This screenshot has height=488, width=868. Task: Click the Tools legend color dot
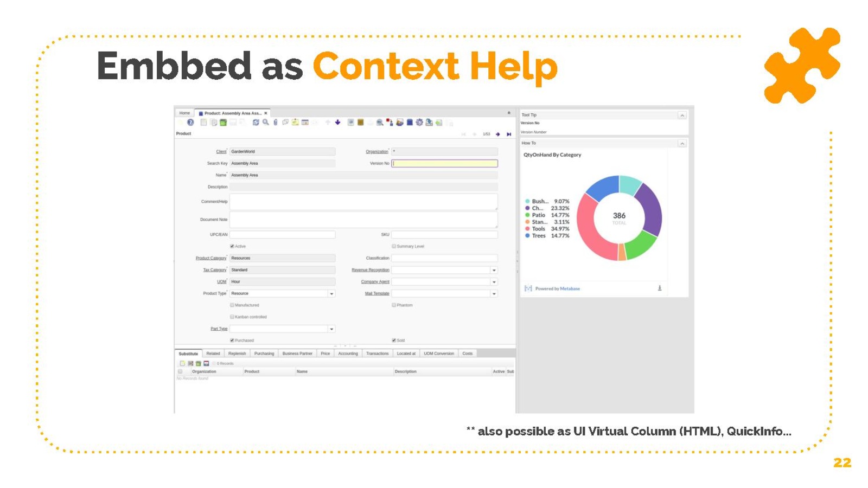click(527, 229)
